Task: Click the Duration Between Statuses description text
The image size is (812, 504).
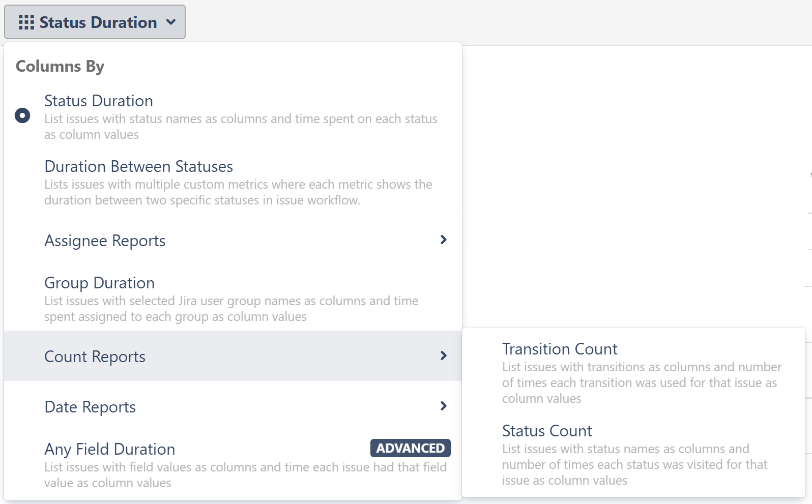Action: [x=238, y=192]
